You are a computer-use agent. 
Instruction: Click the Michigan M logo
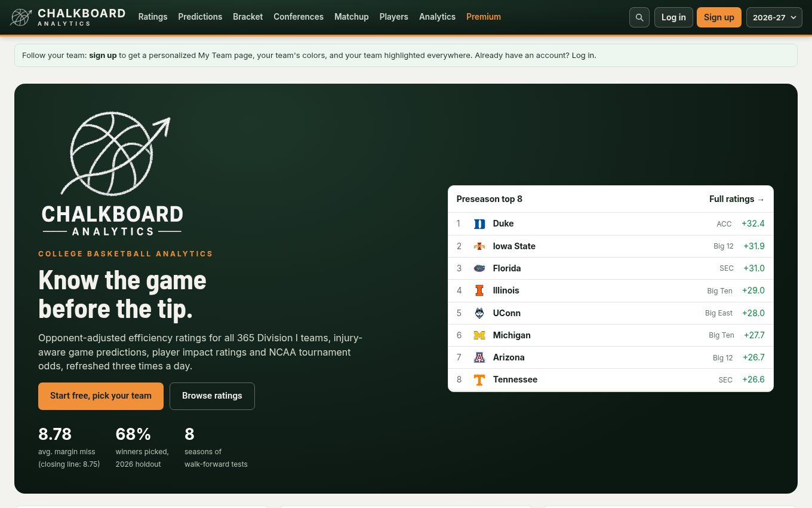tap(479, 335)
